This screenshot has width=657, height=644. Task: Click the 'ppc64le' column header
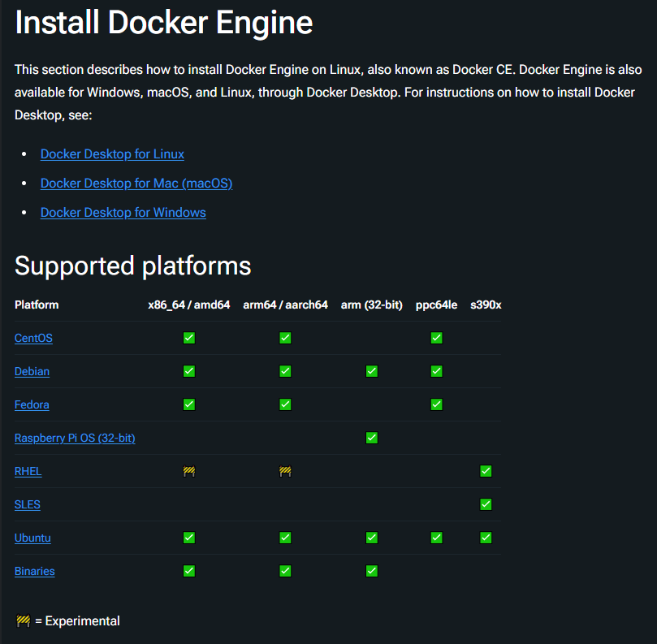(x=437, y=305)
